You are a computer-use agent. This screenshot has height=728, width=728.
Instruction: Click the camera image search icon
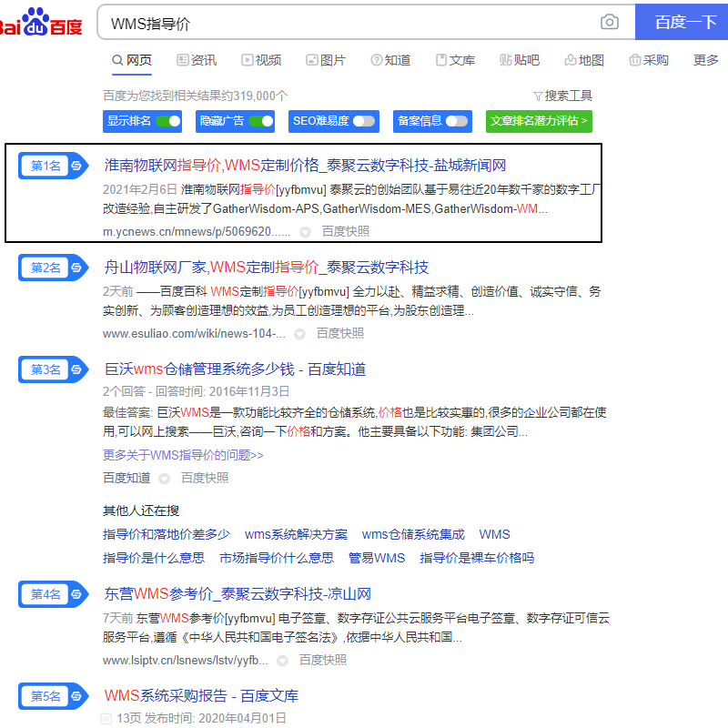609,22
